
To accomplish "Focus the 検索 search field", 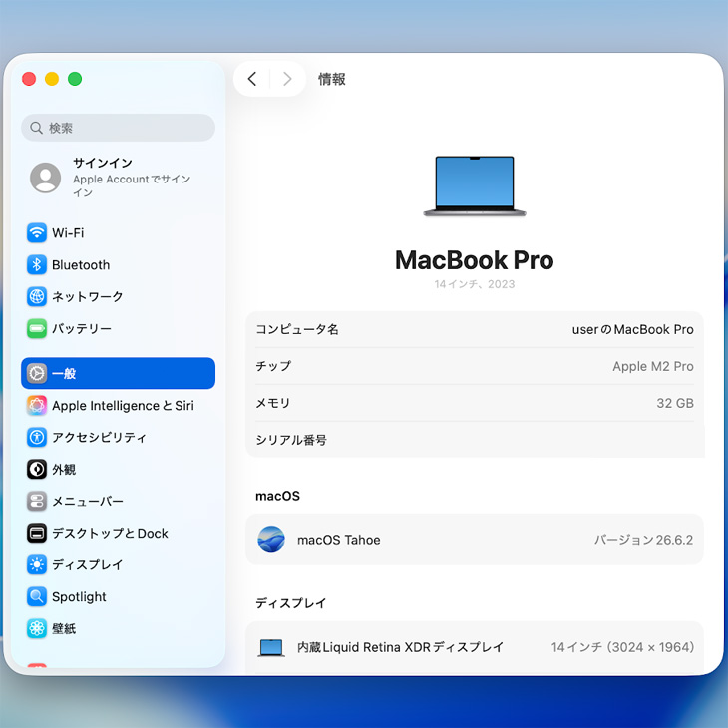I will [118, 128].
